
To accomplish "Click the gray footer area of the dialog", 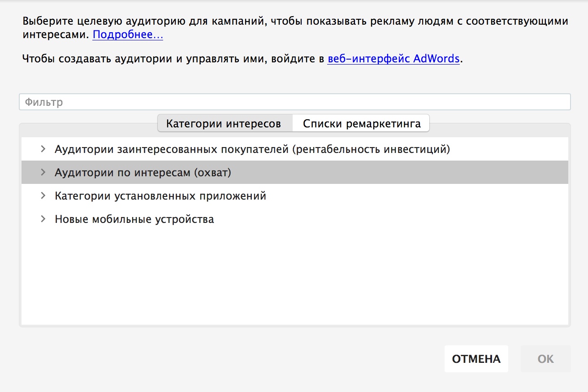I will tap(179, 359).
